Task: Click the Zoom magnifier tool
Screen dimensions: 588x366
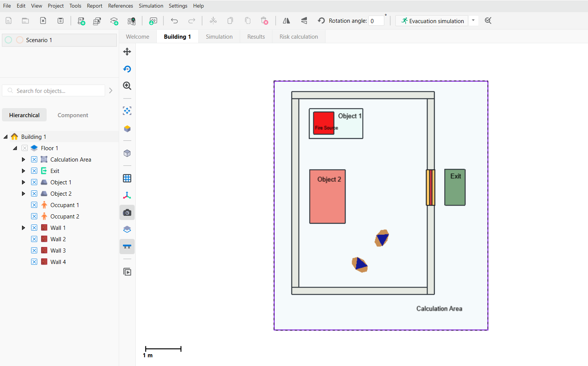Action: point(127,86)
